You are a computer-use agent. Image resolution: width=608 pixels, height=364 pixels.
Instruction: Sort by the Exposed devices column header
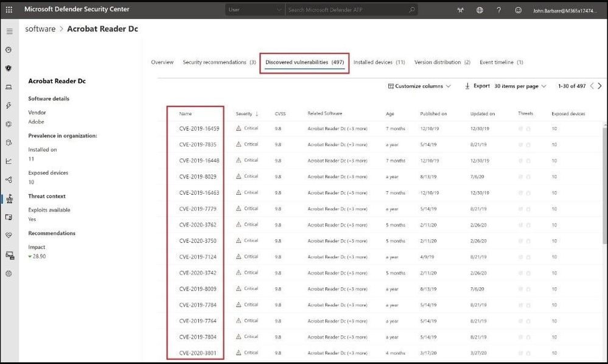(568, 114)
